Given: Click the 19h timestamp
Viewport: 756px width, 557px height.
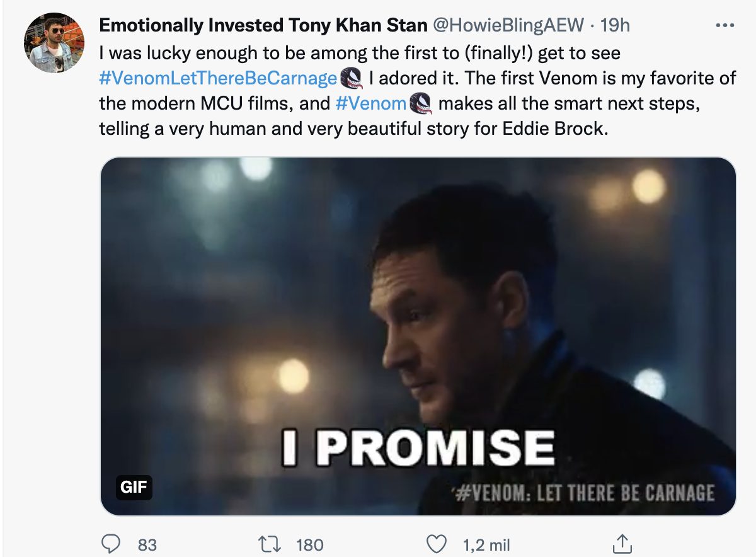Looking at the screenshot, I should pos(616,25).
